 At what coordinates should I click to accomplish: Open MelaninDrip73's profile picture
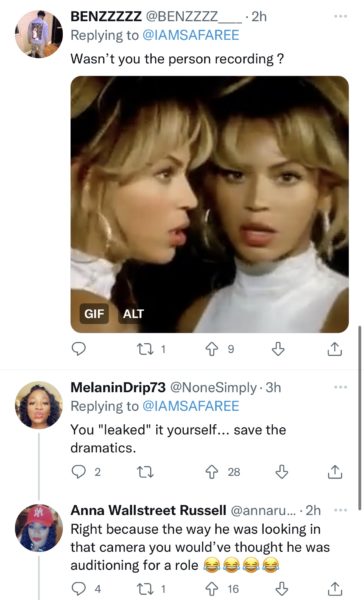(39, 405)
